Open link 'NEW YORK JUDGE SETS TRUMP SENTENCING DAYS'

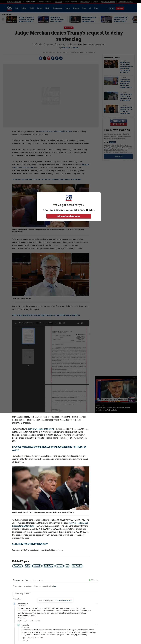[x=46, y=315]
